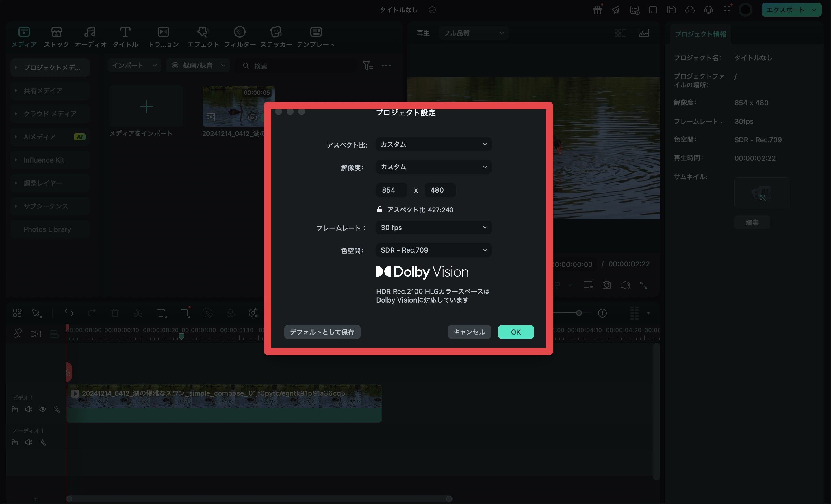Click the cloud upload icon
831x504 pixels.
(690, 10)
